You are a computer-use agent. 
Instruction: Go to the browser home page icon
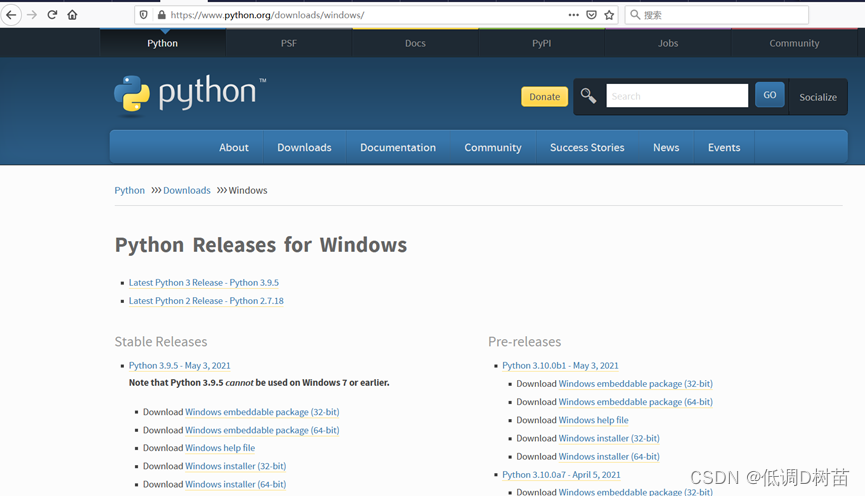[72, 15]
